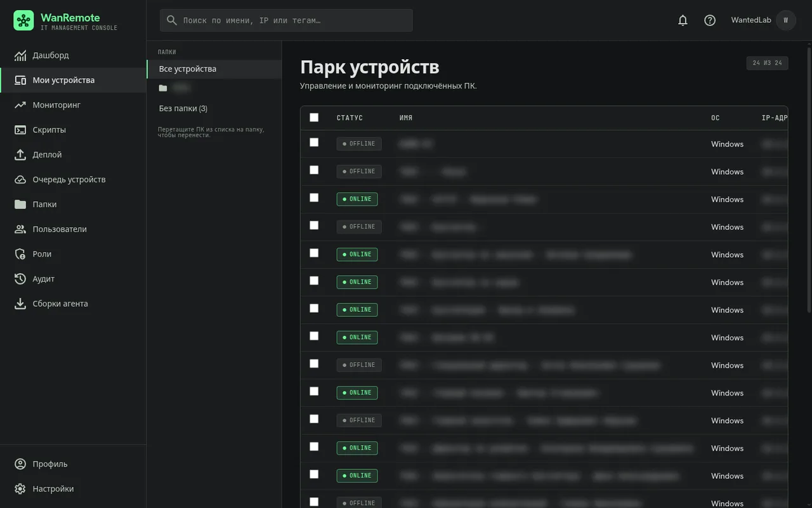Click the Пользователи people icon
Viewport: 812px width, 508px height.
(20, 229)
